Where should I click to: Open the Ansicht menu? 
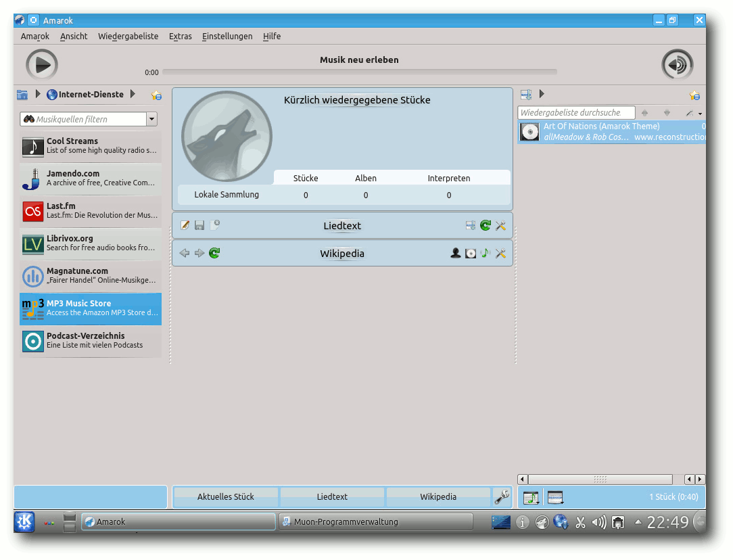74,36
